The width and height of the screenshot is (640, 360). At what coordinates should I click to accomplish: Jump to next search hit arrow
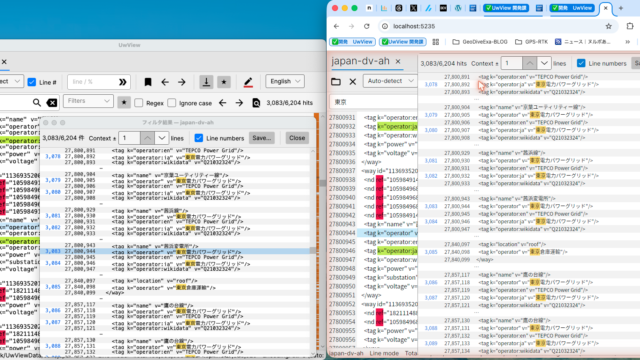(x=239, y=103)
